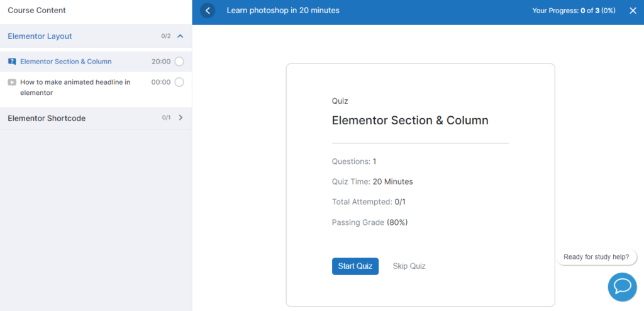Click the course title Learn photoshop in 20 minutes
The height and width of the screenshot is (311, 644).
pos(282,11)
